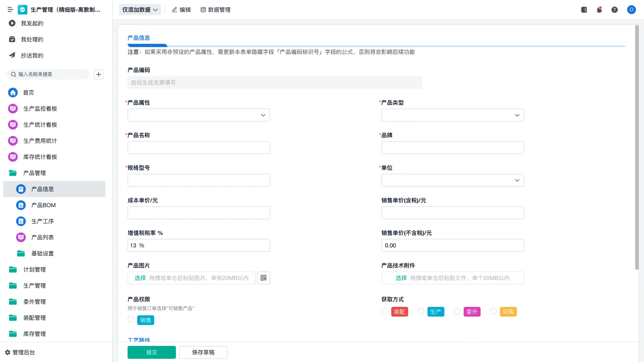Select the 库存统计看板 sidebar icon
644x362 pixels.
[x=12, y=157]
